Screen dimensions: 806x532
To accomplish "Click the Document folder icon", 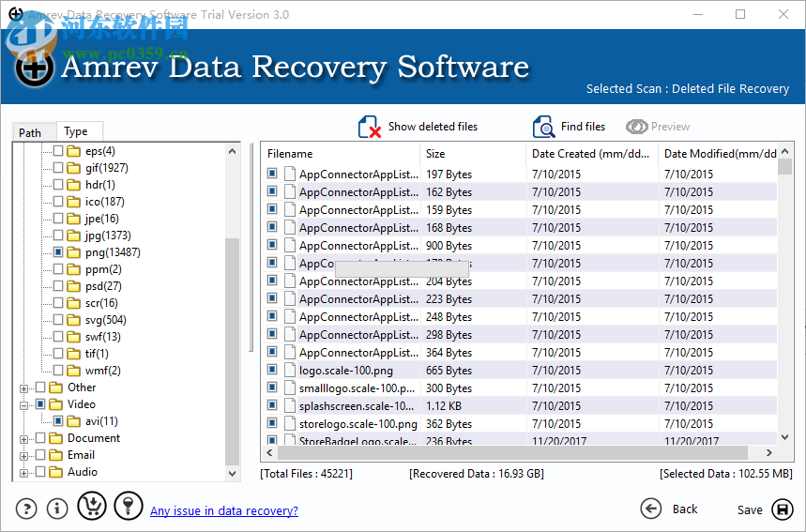I will pos(56,438).
